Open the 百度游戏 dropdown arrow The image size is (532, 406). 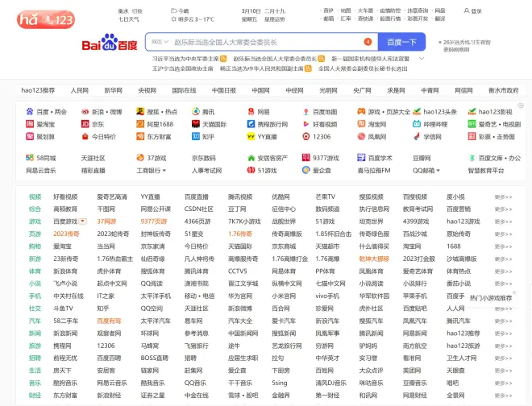[82, 222]
